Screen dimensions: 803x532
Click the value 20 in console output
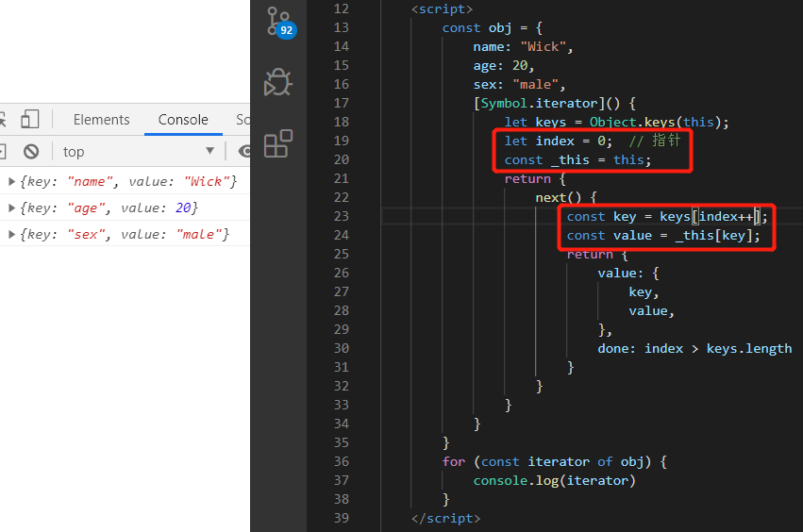pos(183,208)
